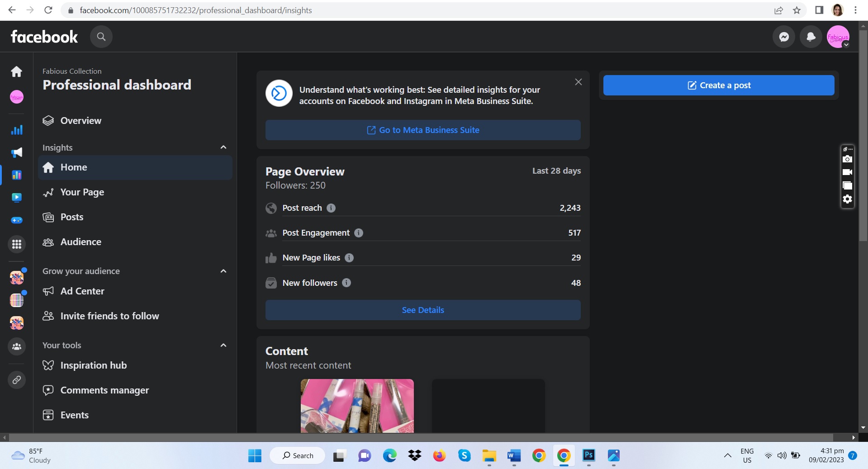868x469 pixels.
Task: Click the New followers info icon
Action: click(x=346, y=283)
